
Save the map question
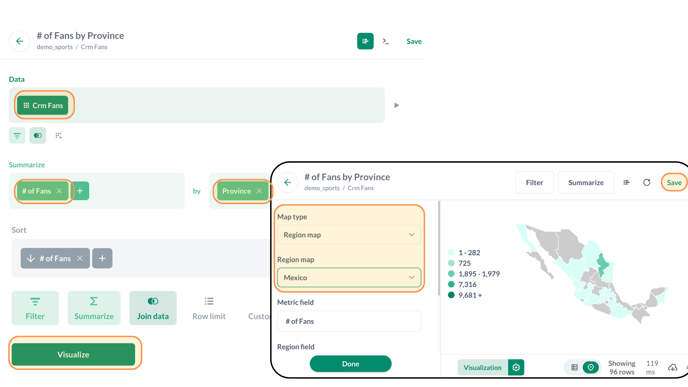[674, 183]
